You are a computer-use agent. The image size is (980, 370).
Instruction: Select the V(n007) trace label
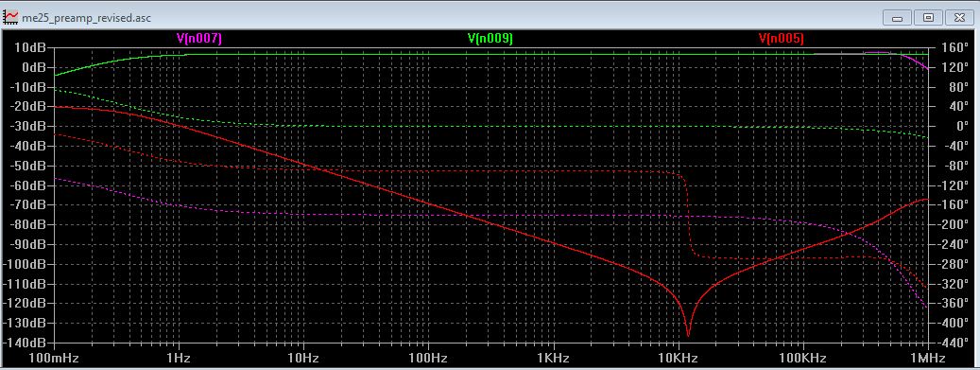(199, 38)
